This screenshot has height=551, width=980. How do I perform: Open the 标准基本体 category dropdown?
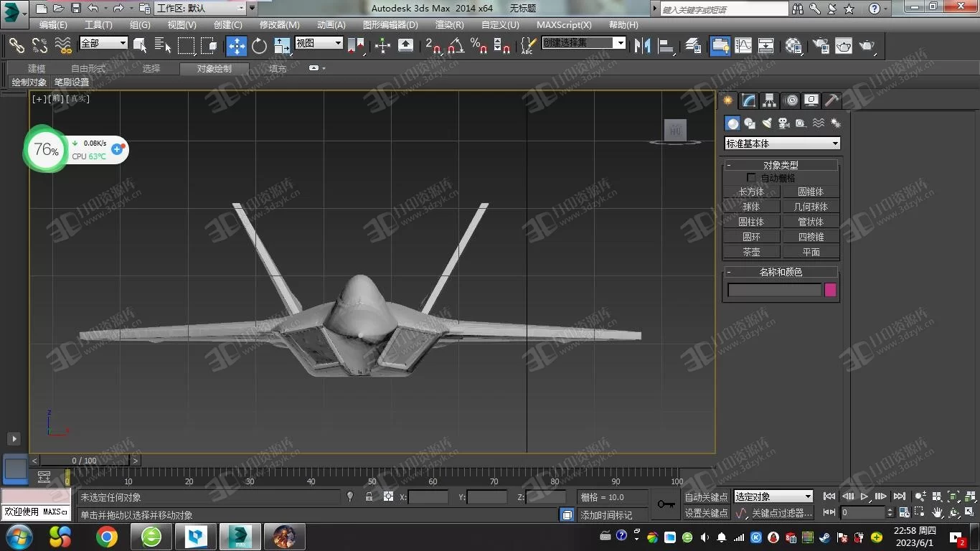(782, 143)
